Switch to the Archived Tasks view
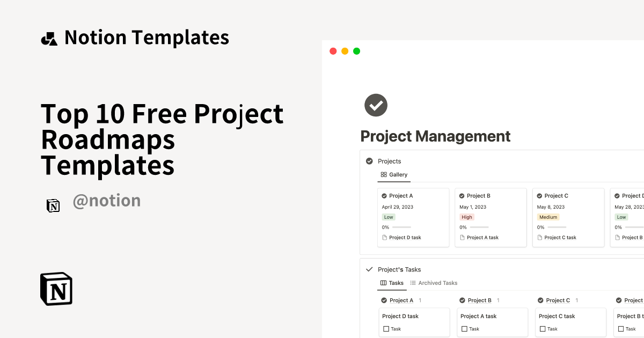Image resolution: width=644 pixels, height=338 pixels. point(437,283)
